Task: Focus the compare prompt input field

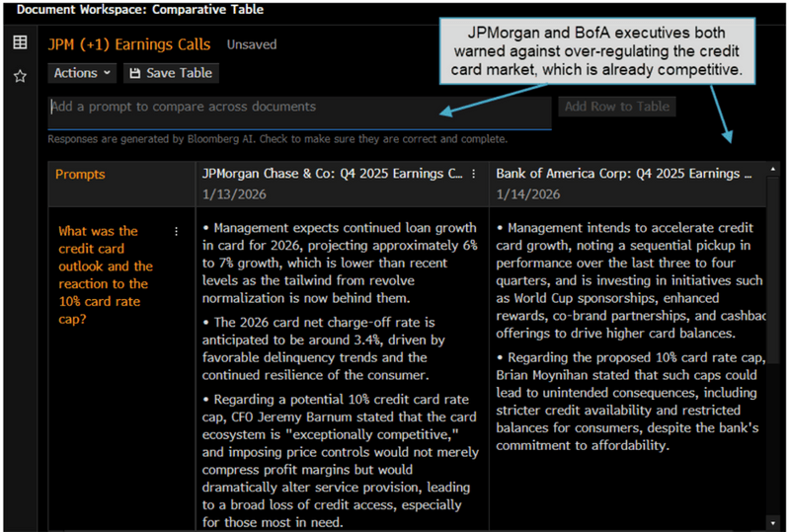Action: [x=300, y=113]
